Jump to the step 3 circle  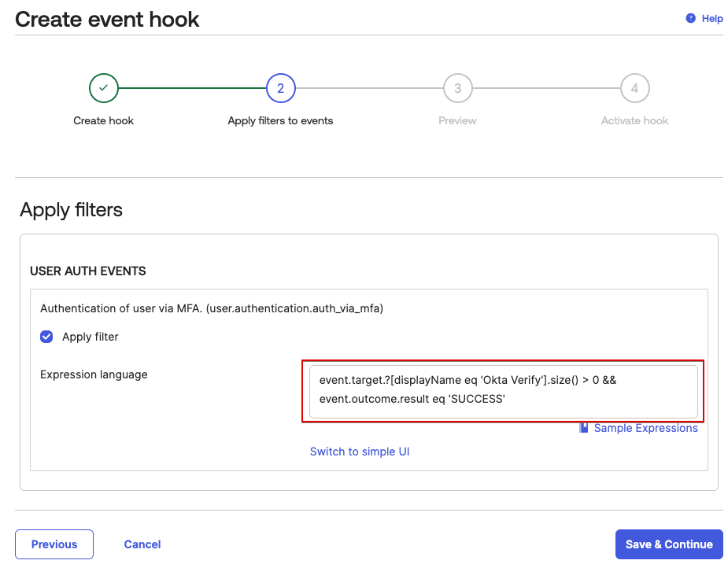(457, 88)
